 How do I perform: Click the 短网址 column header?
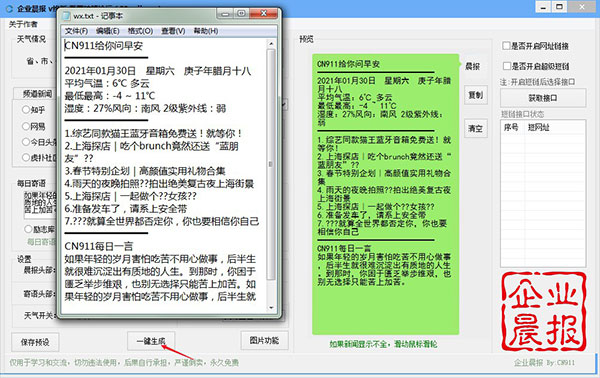538,127
